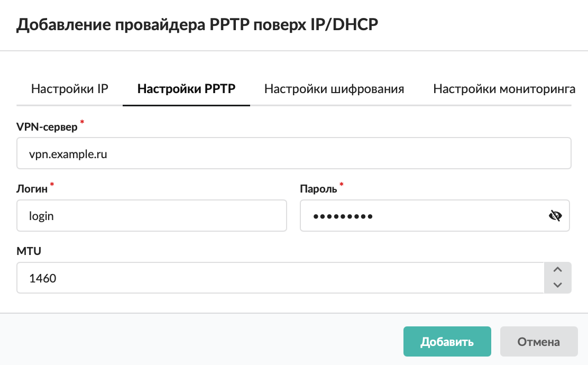Click the MTU number field showing 1460
The height and width of the screenshot is (365, 588).
pyautogui.click(x=280, y=278)
